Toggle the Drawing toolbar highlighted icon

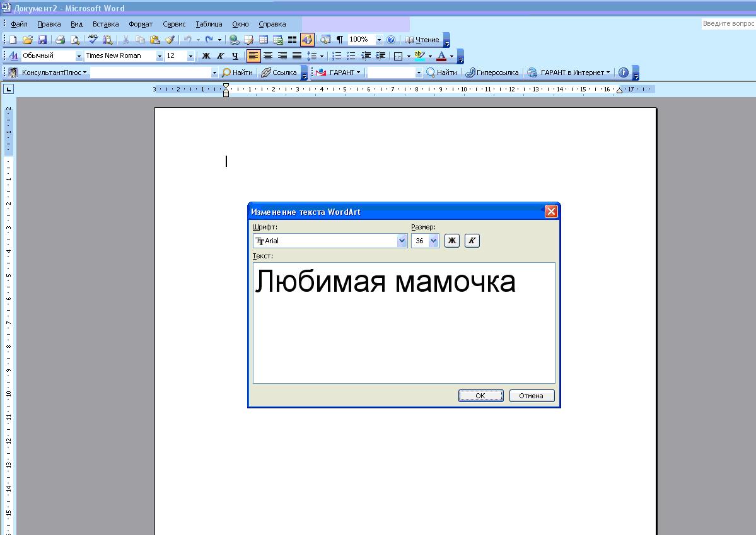pyautogui.click(x=307, y=40)
